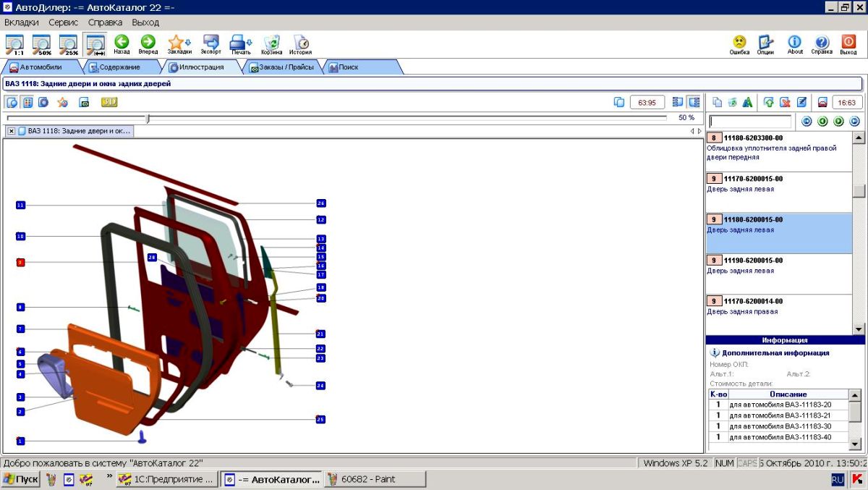The width and height of the screenshot is (868, 490).
Task: Open 1С:Предприятие taskbar button
Action: tap(166, 479)
